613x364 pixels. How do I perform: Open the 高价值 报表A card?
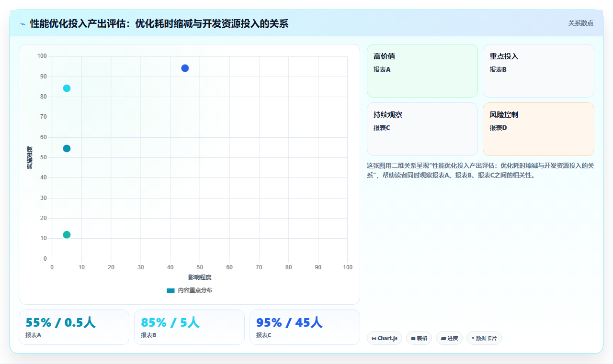click(x=422, y=71)
